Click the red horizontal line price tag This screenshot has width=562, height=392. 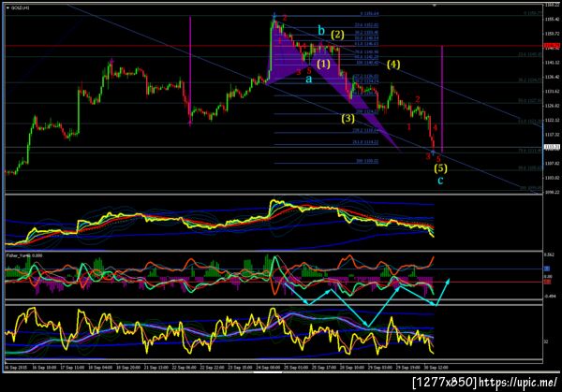(552, 46)
